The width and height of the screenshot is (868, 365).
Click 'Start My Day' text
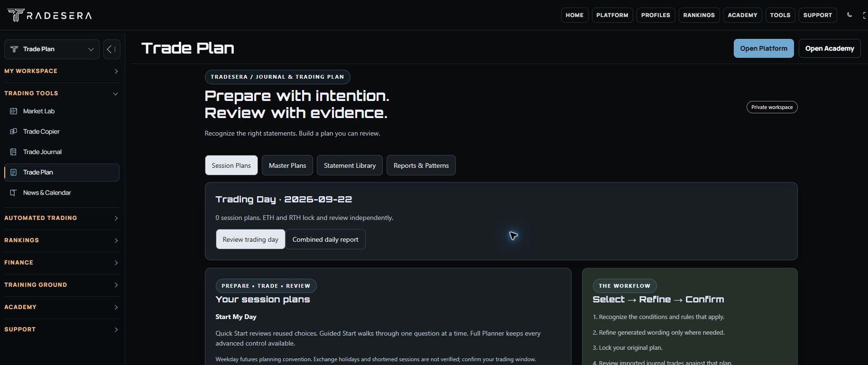pos(236,317)
